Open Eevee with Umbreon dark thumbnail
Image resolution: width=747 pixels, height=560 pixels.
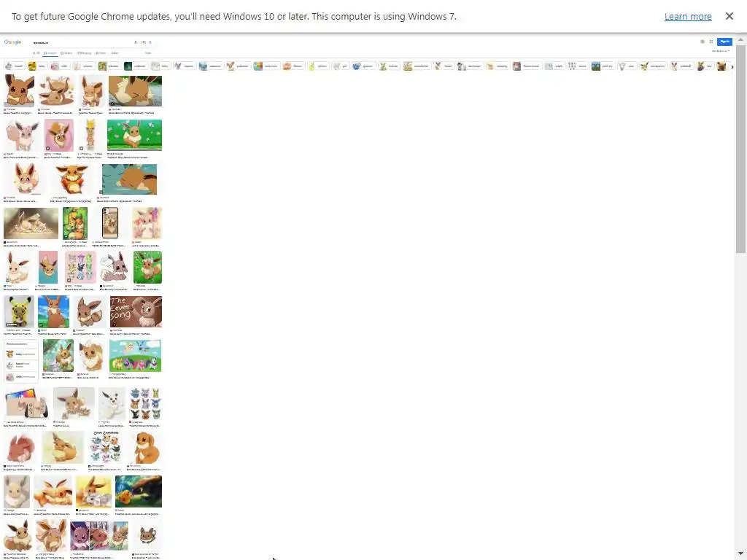coord(139,491)
